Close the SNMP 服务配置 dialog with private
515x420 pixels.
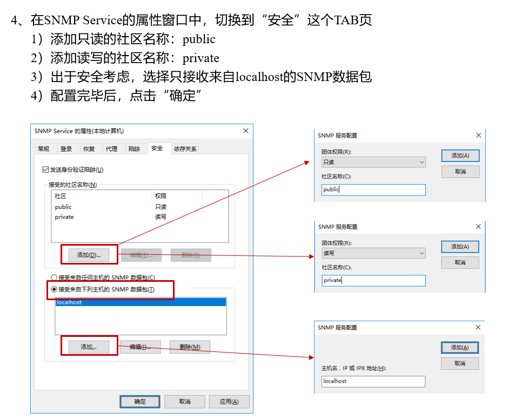[x=478, y=226]
